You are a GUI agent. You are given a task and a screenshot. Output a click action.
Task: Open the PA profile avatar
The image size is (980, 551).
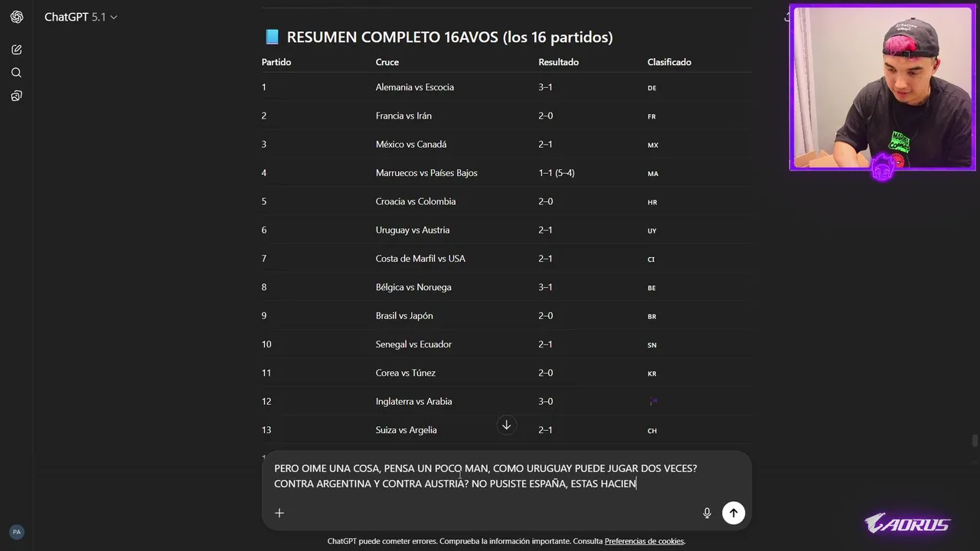point(17,532)
